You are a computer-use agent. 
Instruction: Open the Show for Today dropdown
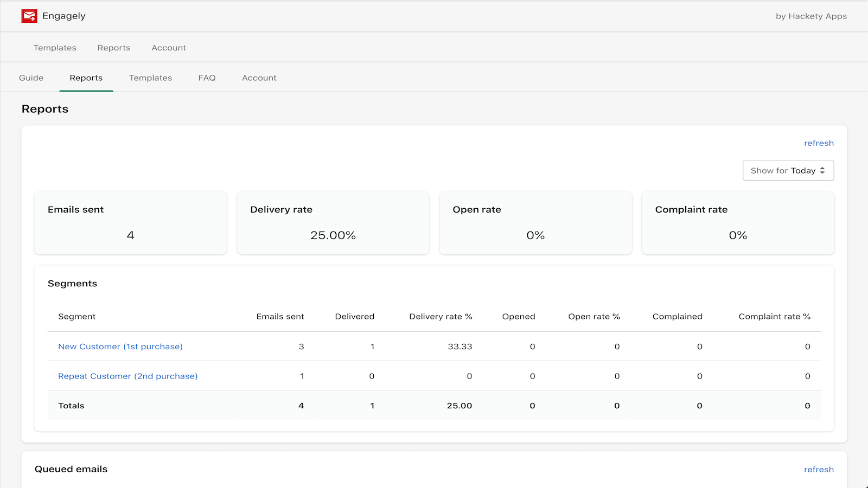tap(788, 170)
